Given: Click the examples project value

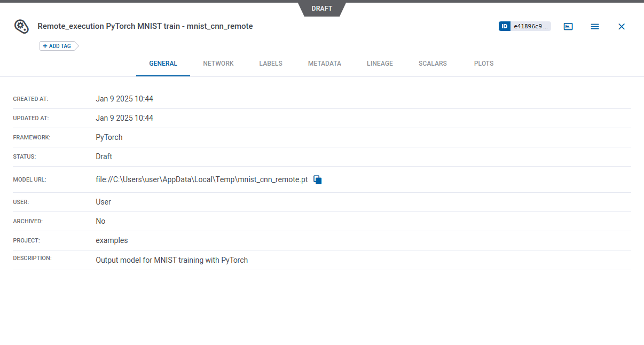Looking at the screenshot, I should (x=112, y=240).
